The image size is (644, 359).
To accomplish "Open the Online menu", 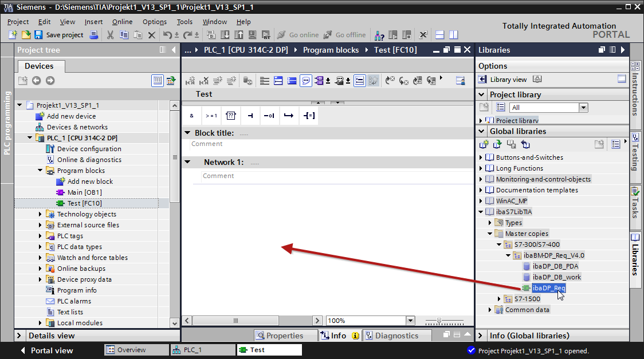I will point(123,22).
